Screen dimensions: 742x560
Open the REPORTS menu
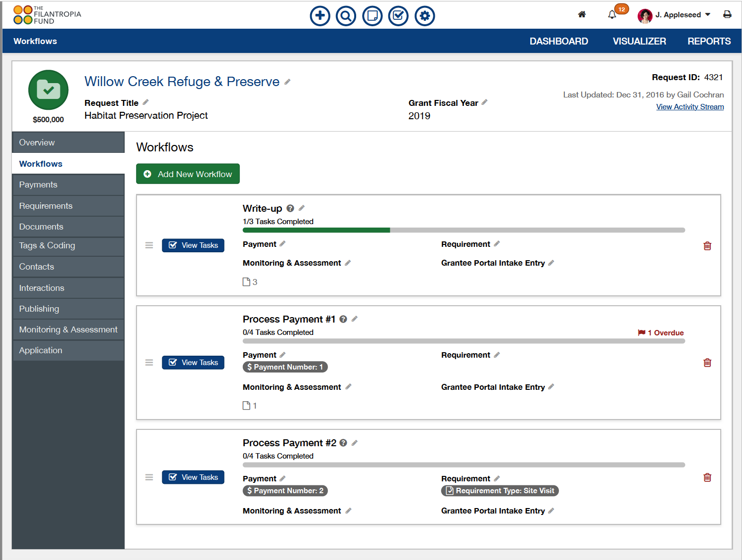[709, 41]
